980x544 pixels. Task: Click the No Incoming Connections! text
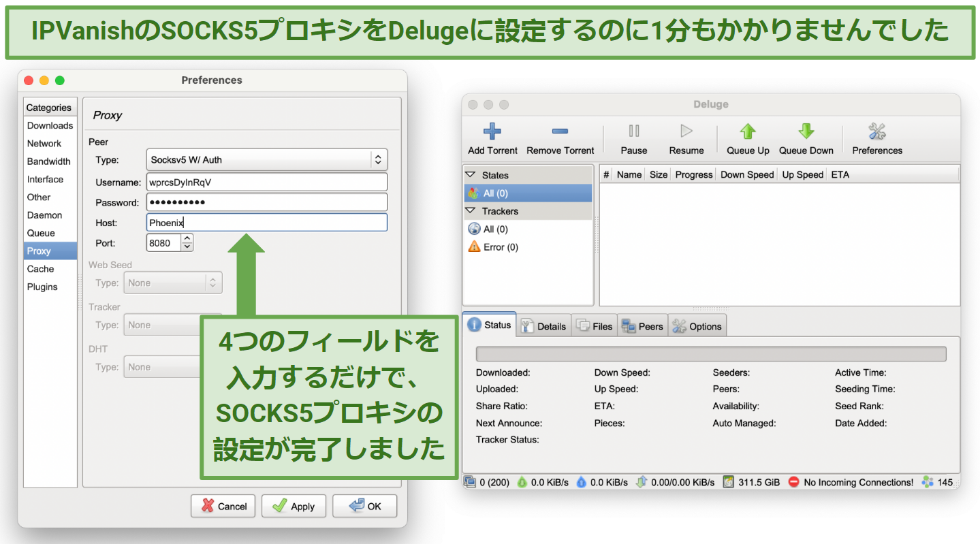pyautogui.click(x=858, y=482)
